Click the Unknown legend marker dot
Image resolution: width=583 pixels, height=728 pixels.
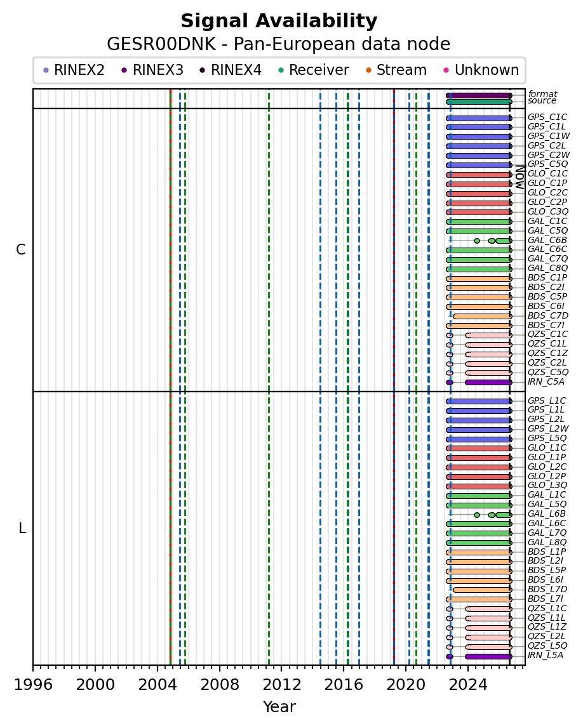(x=446, y=70)
